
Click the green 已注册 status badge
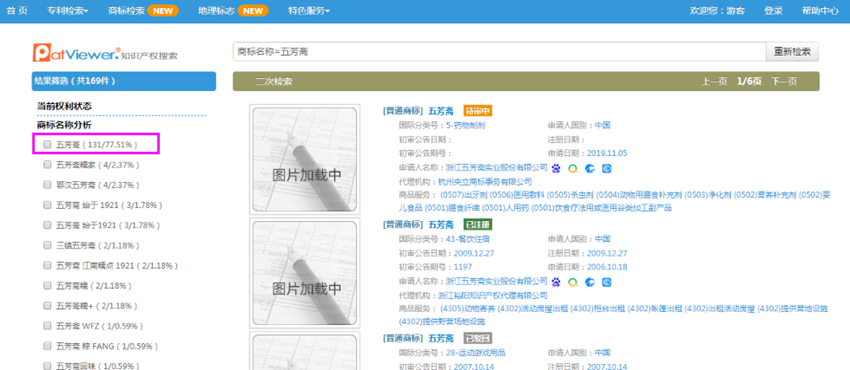pos(478,224)
